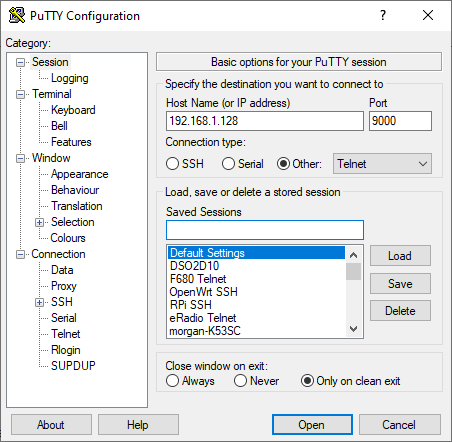Viewport: 452px width, 442px height.
Task: Open the Logging category
Action: pos(69,78)
